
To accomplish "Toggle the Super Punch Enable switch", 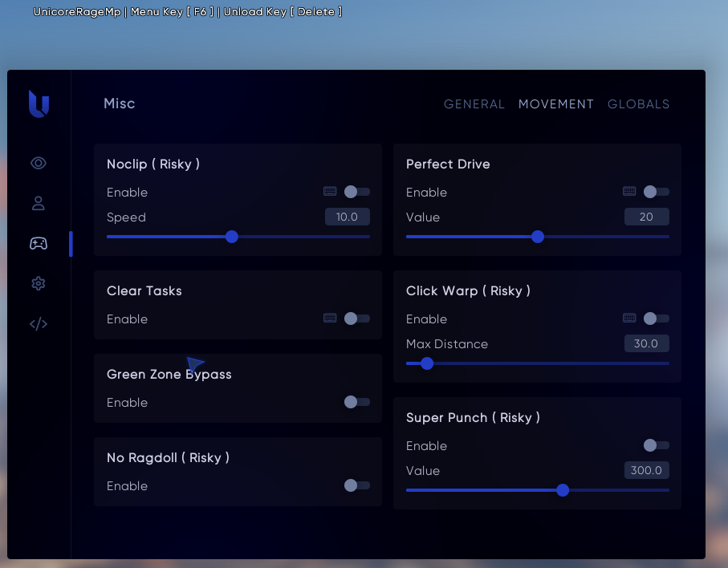I will (657, 445).
